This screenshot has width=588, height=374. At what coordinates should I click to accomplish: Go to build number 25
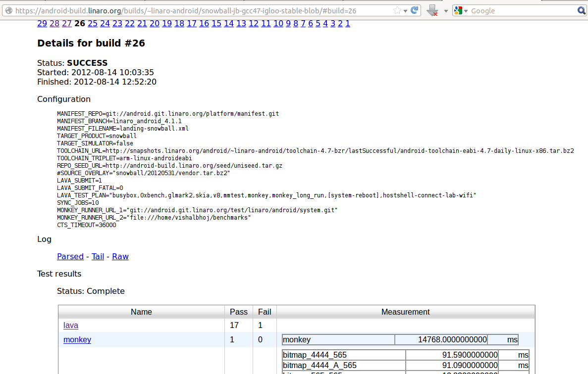(x=92, y=23)
